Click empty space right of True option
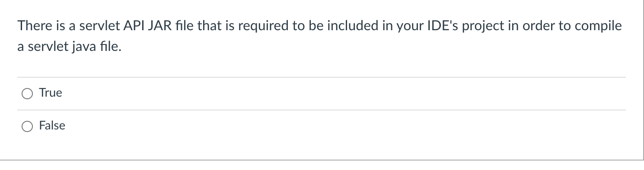 346,94
